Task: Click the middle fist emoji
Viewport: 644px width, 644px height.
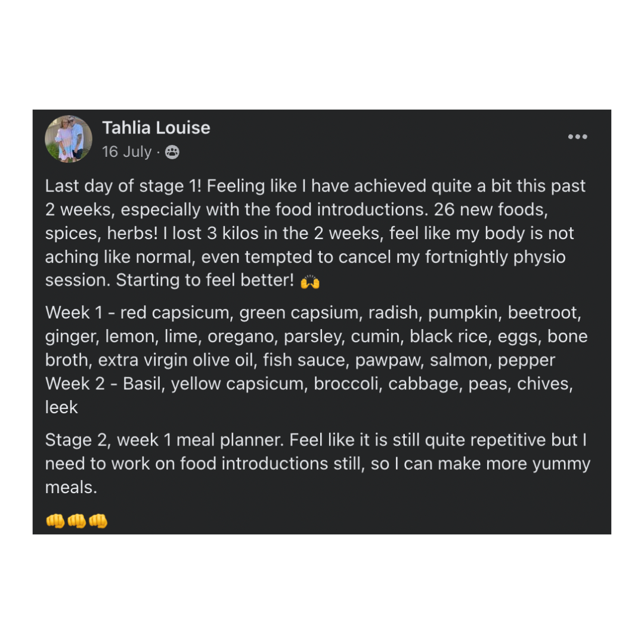Action: (x=76, y=521)
